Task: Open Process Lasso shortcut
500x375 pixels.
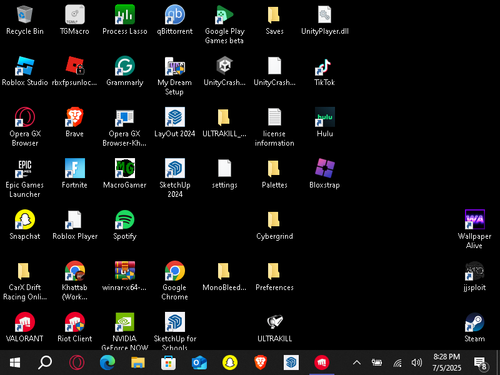Action: click(125, 15)
